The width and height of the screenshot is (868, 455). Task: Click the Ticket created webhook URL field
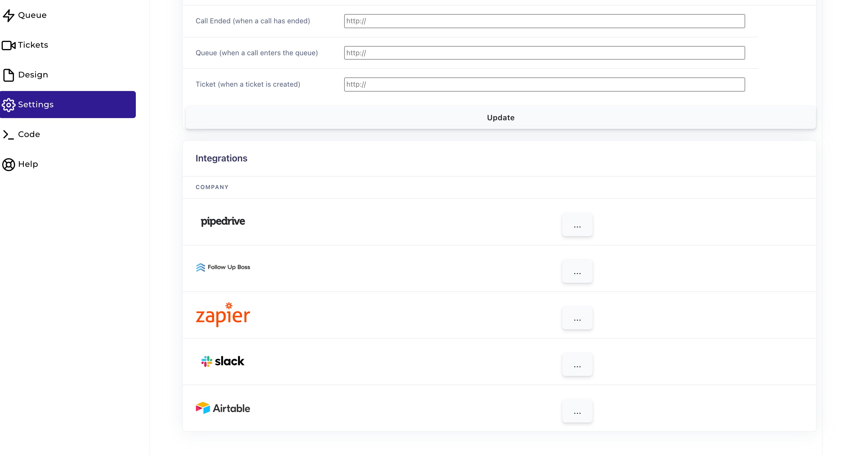pyautogui.click(x=544, y=84)
